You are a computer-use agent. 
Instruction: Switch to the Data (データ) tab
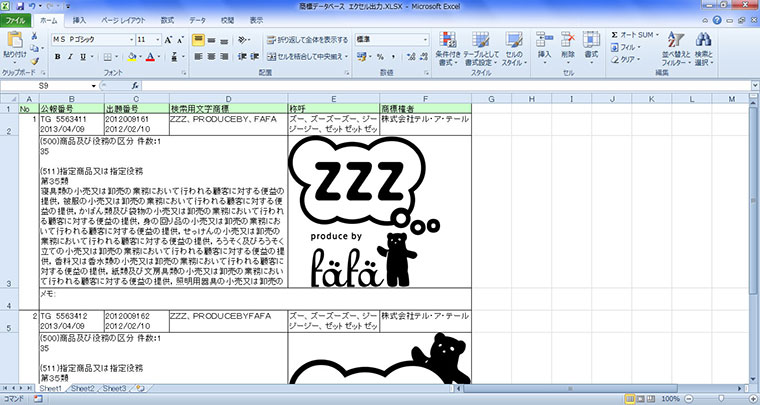197,20
